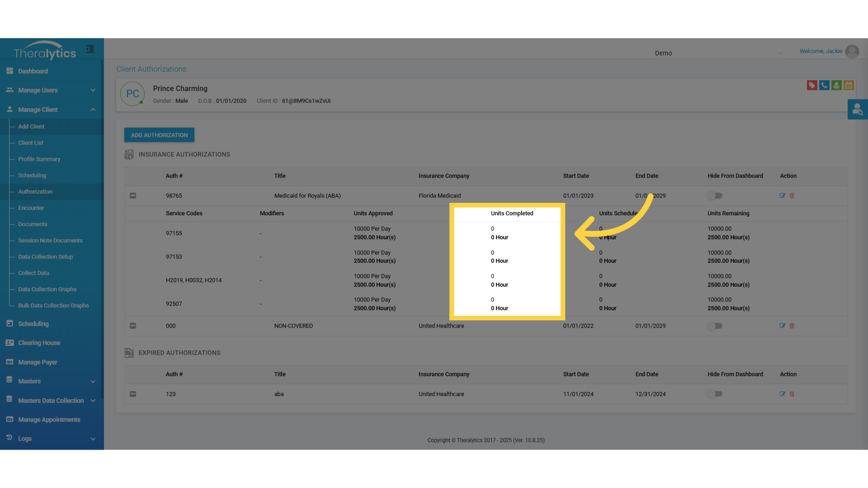Click the ADD AUTHORIZATION button
Screen dimensions: 868x488
tap(159, 135)
